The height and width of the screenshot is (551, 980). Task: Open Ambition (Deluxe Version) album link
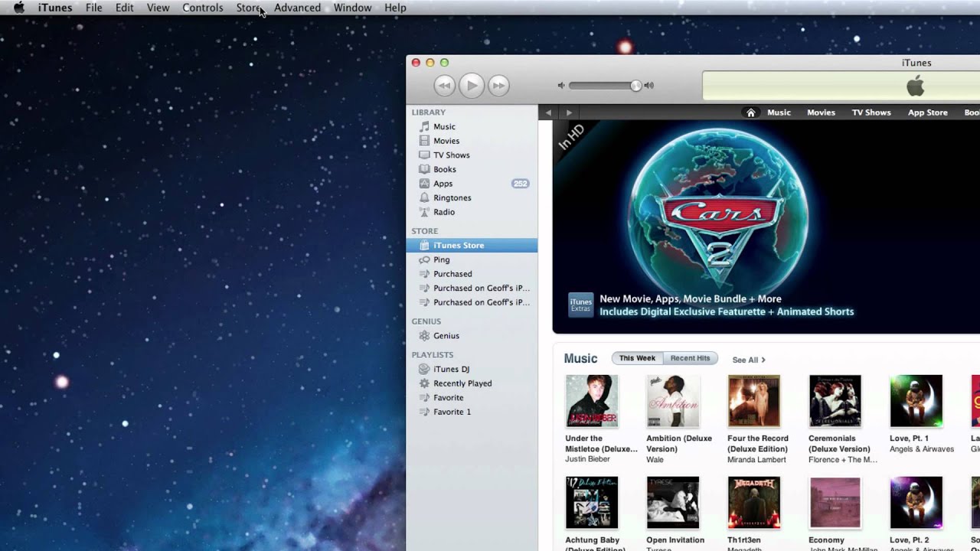pyautogui.click(x=679, y=444)
